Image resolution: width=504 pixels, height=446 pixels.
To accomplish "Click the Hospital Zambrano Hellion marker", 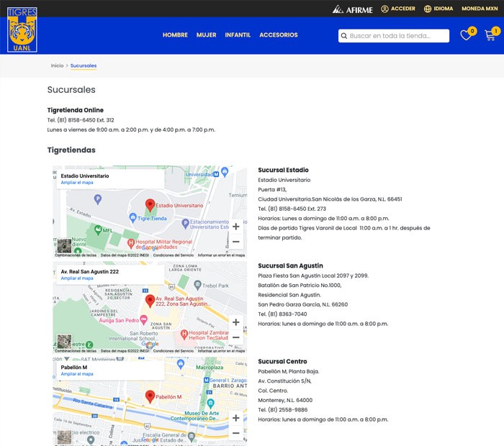I will coord(184,334).
